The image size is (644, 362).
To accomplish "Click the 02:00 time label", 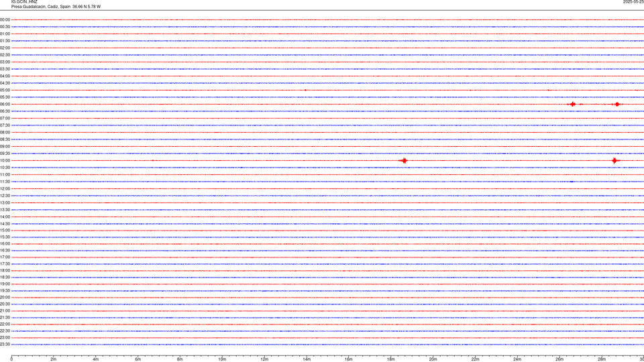I will [x=5, y=48].
